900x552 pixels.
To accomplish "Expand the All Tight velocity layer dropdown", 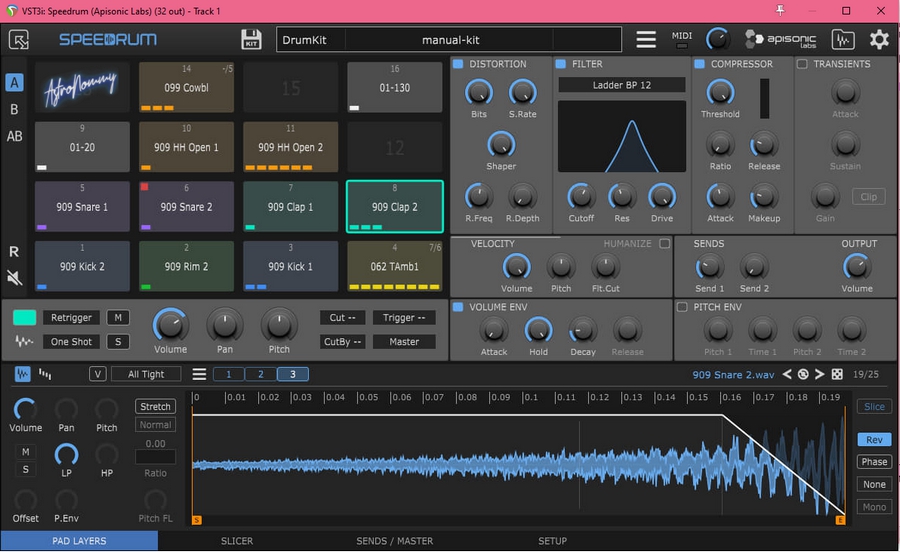I will [x=146, y=374].
